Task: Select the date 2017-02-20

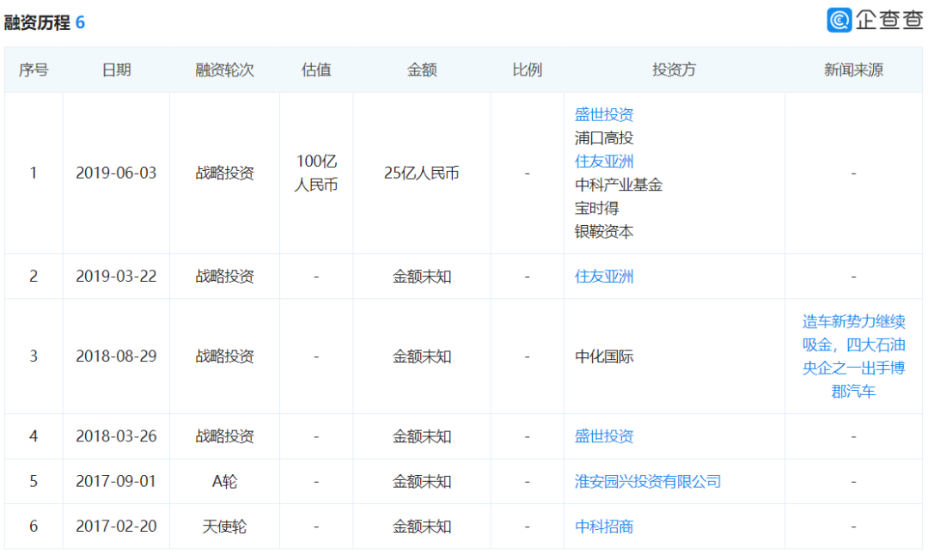Action: click(x=116, y=527)
